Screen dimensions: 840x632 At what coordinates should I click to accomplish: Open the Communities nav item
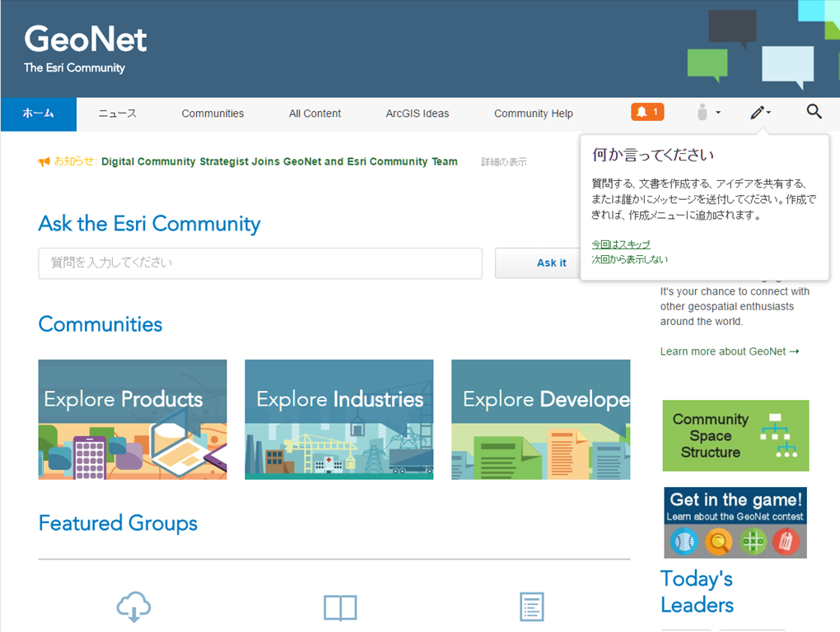(x=212, y=114)
